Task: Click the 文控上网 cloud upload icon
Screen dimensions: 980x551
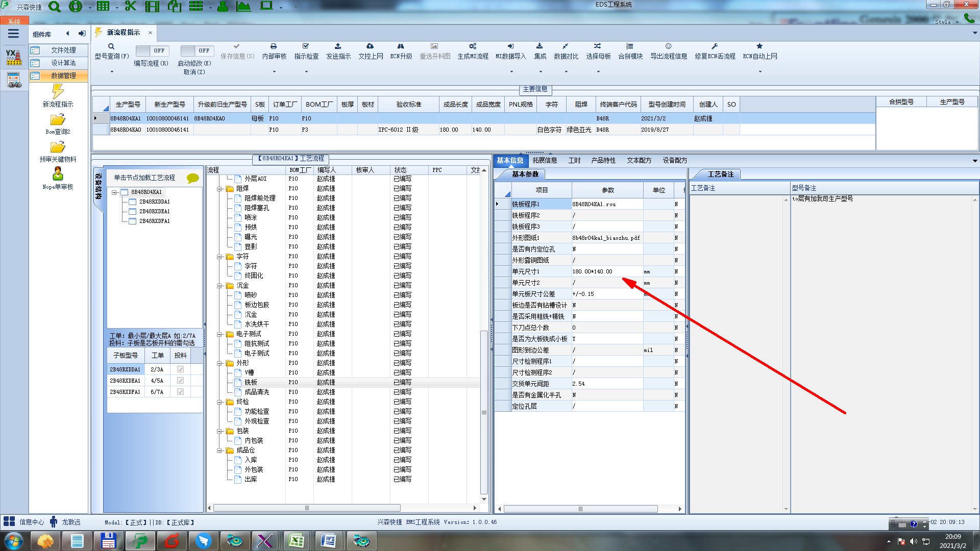Action: 370,46
